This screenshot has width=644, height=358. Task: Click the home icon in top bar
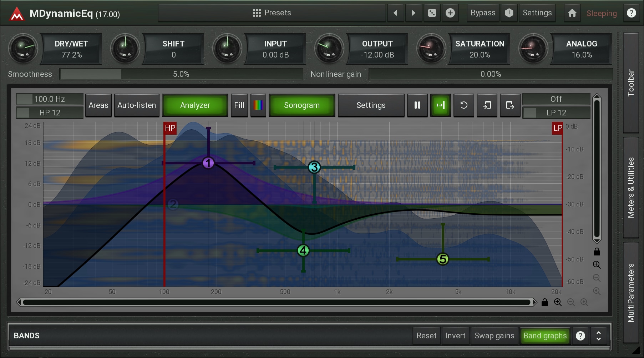(x=572, y=13)
